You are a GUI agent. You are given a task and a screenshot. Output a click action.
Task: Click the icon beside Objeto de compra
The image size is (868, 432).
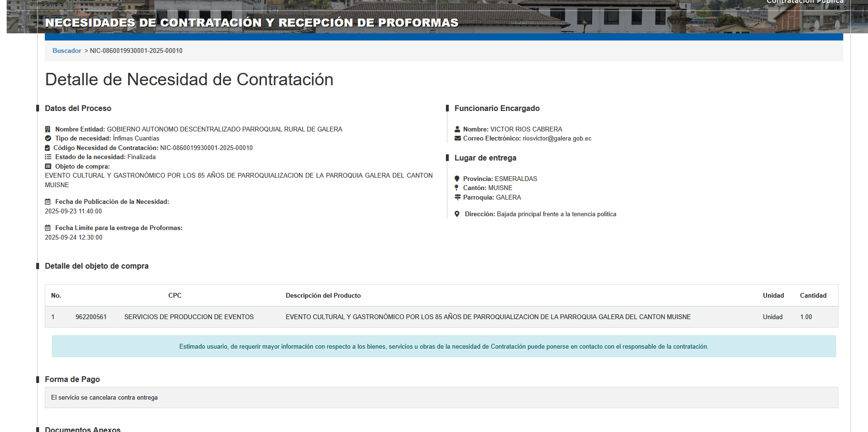(48, 167)
